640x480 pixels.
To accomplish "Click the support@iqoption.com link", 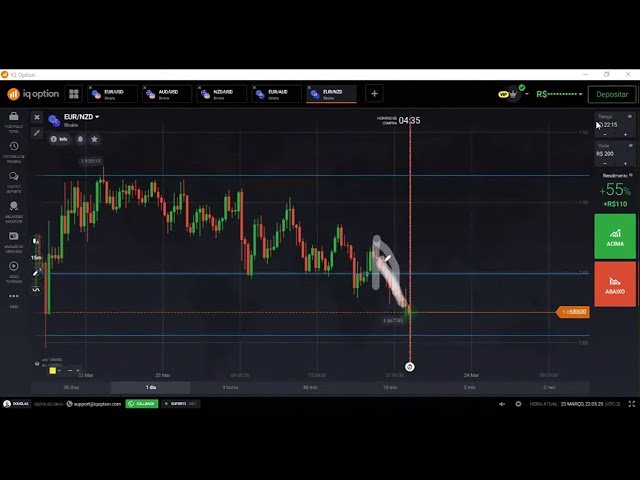I will (x=97, y=404).
